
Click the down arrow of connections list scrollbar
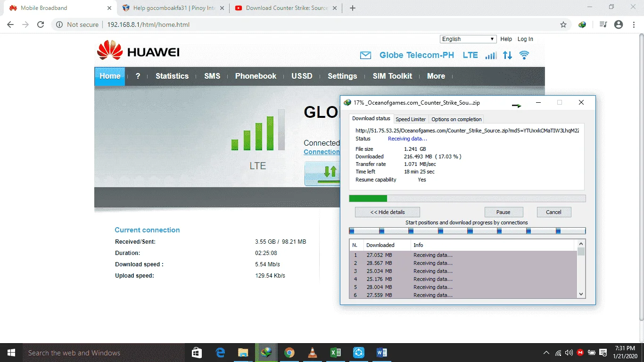point(581,294)
